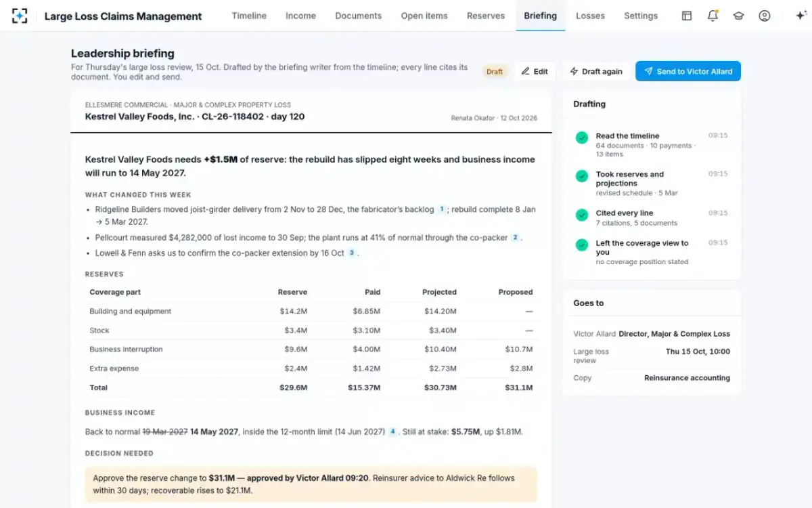Image resolution: width=812 pixels, height=508 pixels.
Task: Click the Draft again button
Action: [x=595, y=71]
